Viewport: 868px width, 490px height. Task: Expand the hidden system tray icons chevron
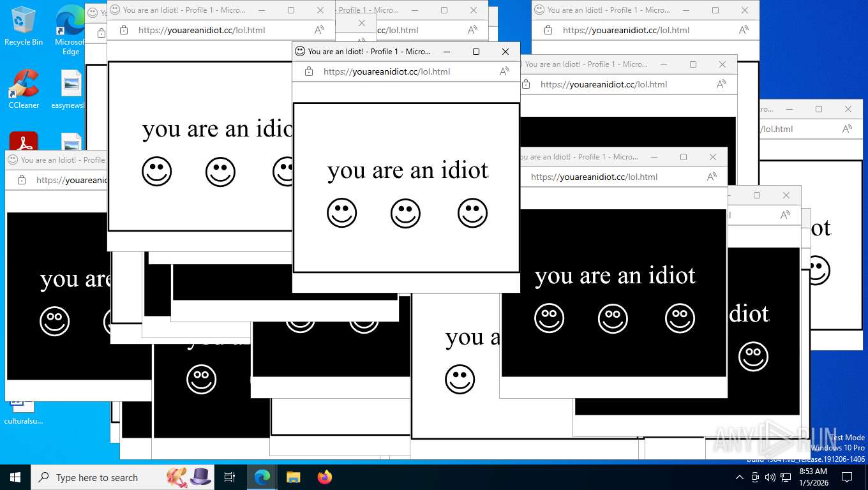(740, 477)
